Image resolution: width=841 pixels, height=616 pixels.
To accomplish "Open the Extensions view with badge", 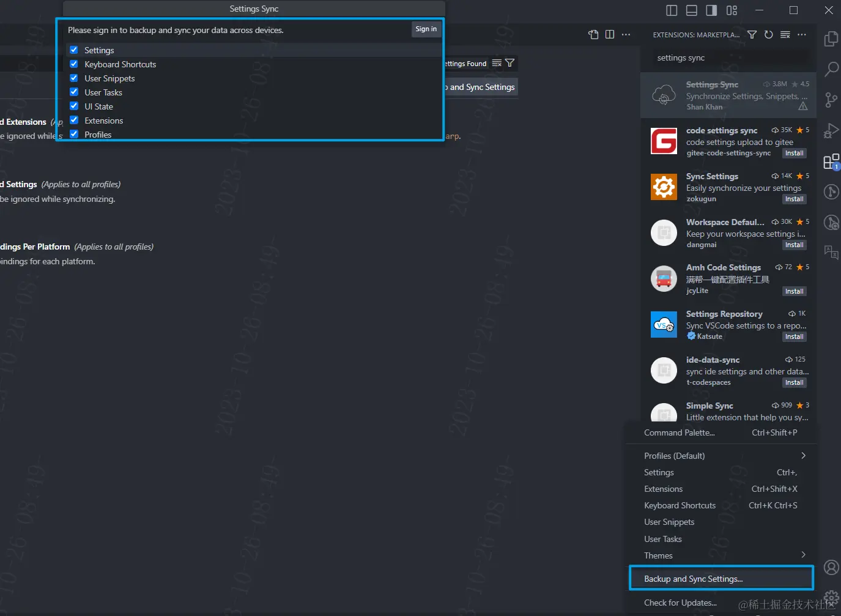I will 831,161.
